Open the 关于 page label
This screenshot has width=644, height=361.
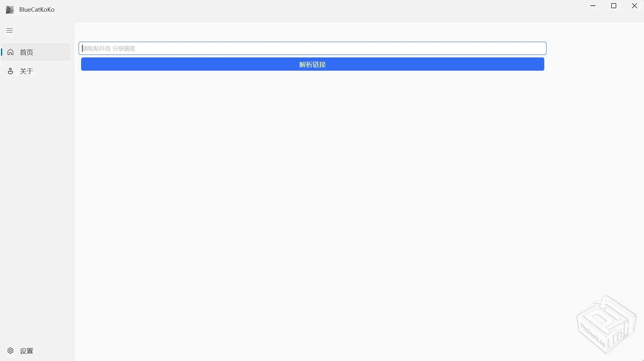coord(27,71)
